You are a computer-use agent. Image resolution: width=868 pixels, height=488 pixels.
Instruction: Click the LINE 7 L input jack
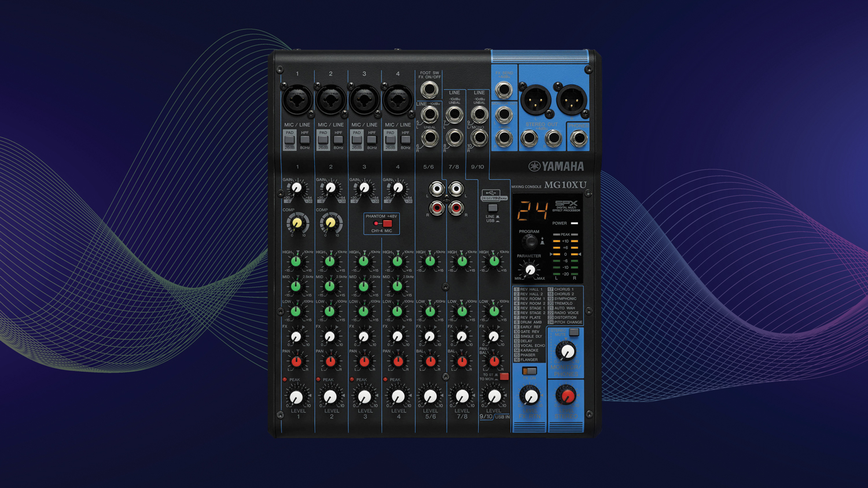[455, 114]
